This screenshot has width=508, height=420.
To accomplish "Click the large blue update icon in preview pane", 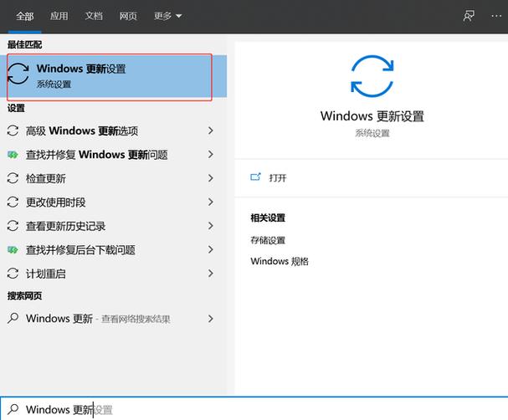I will pyautogui.click(x=372, y=76).
